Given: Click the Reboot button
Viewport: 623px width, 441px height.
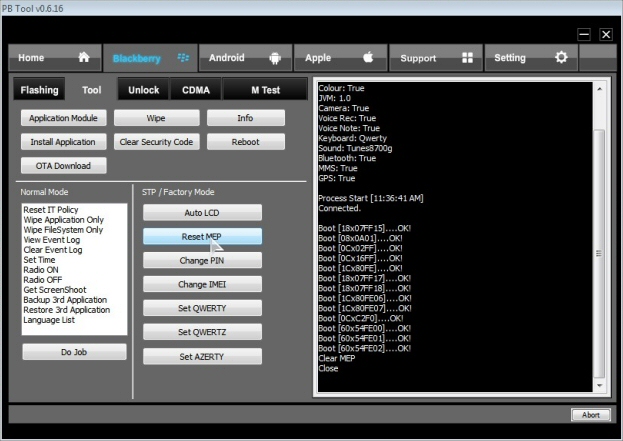Looking at the screenshot, I should [x=246, y=142].
